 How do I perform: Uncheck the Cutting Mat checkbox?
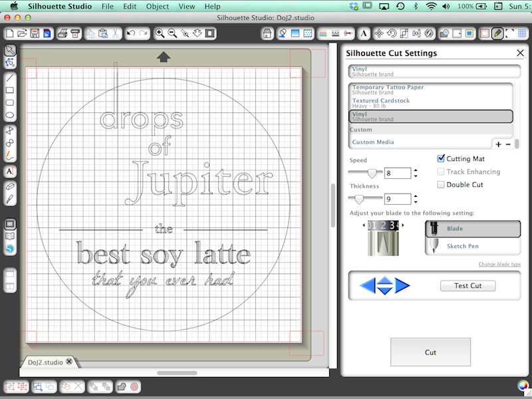point(441,159)
